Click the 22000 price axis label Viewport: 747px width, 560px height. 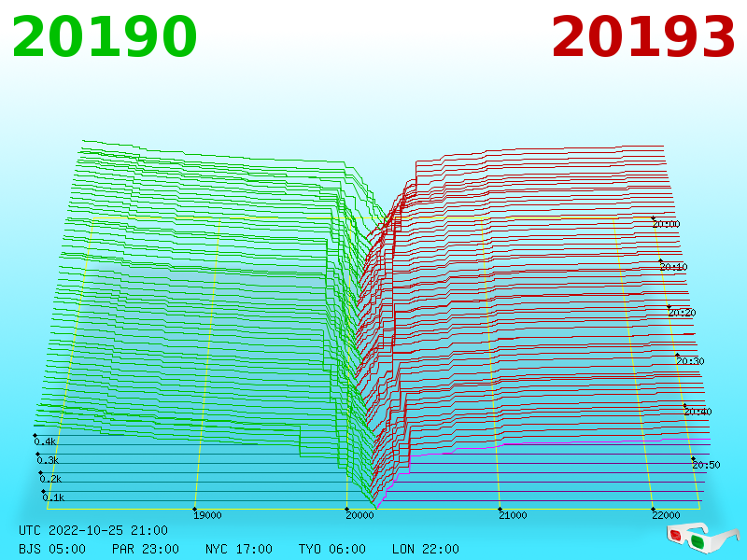pyautogui.click(x=666, y=515)
